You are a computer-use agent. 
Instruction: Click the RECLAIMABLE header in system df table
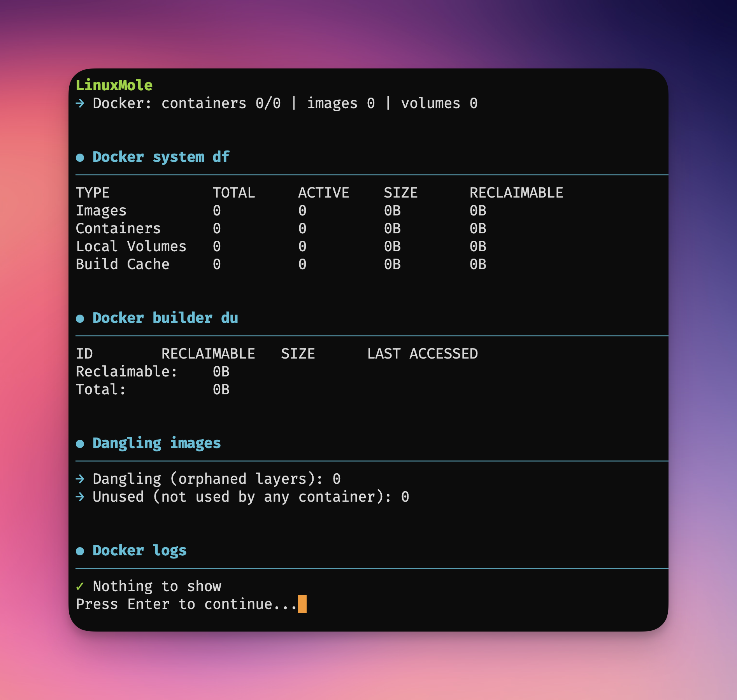pyautogui.click(x=516, y=193)
